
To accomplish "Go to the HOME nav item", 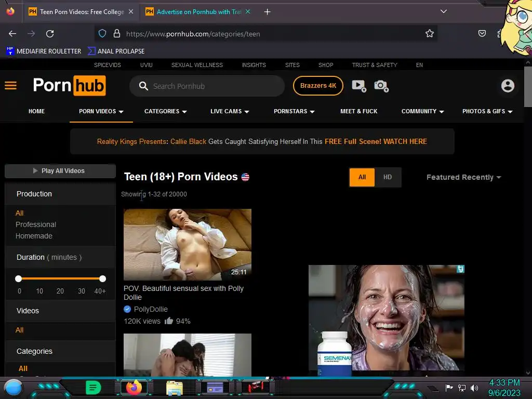I will pyautogui.click(x=37, y=111).
